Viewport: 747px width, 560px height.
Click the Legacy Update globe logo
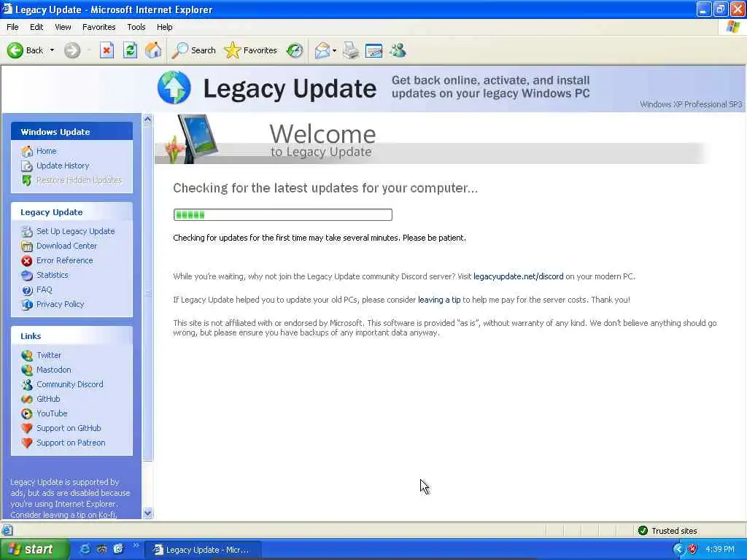point(174,87)
